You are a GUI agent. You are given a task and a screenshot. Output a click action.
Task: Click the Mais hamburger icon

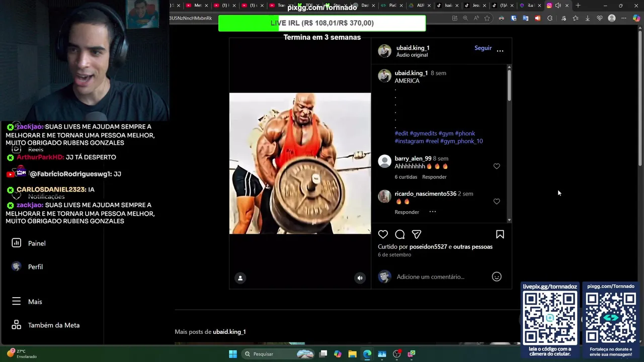coord(17,301)
